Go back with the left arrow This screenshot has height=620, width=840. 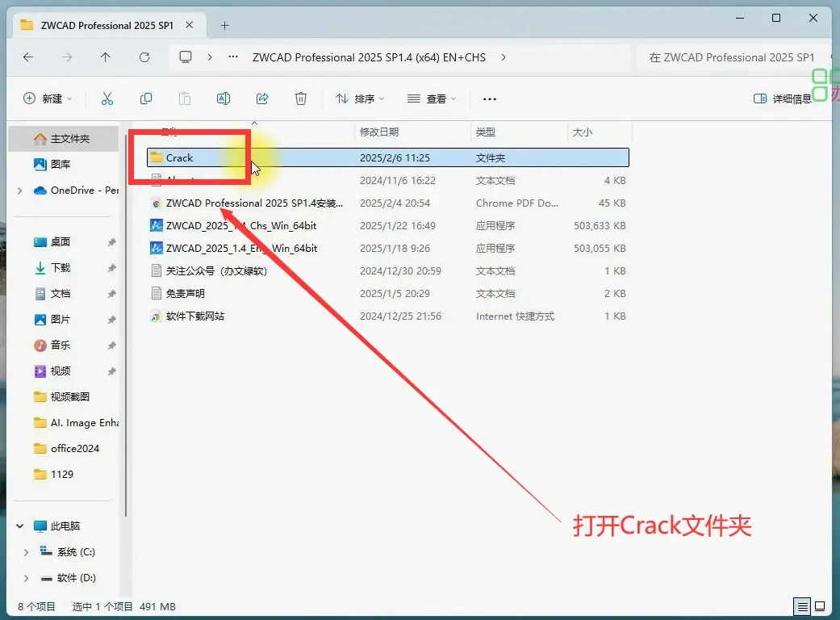click(x=28, y=57)
